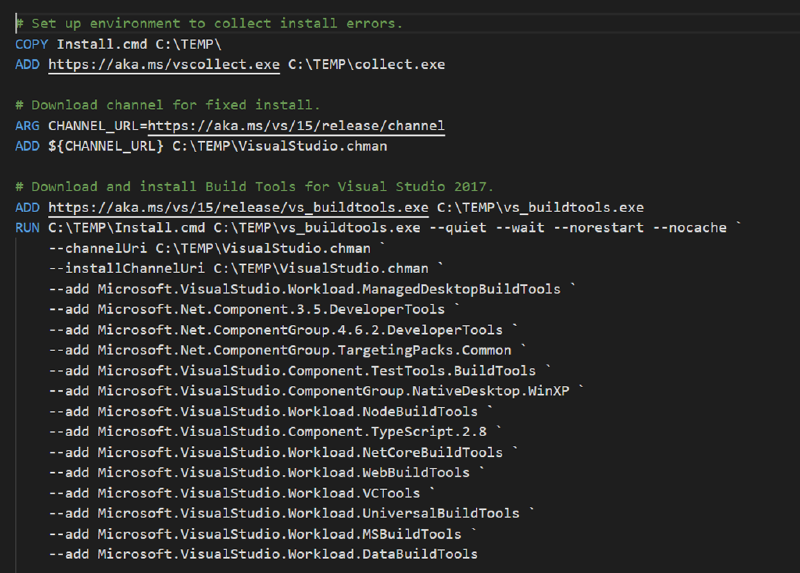Open the vs_buildtools.exe download link

(238, 208)
